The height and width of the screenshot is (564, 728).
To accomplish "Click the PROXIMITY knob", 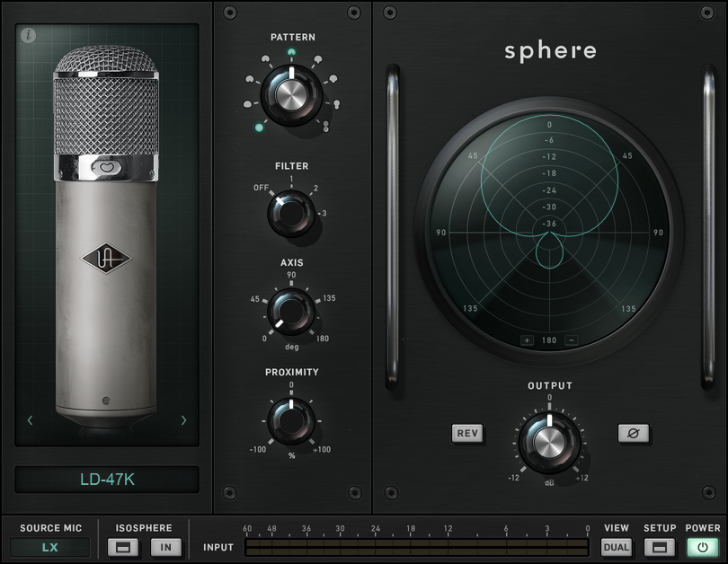I will (x=291, y=421).
